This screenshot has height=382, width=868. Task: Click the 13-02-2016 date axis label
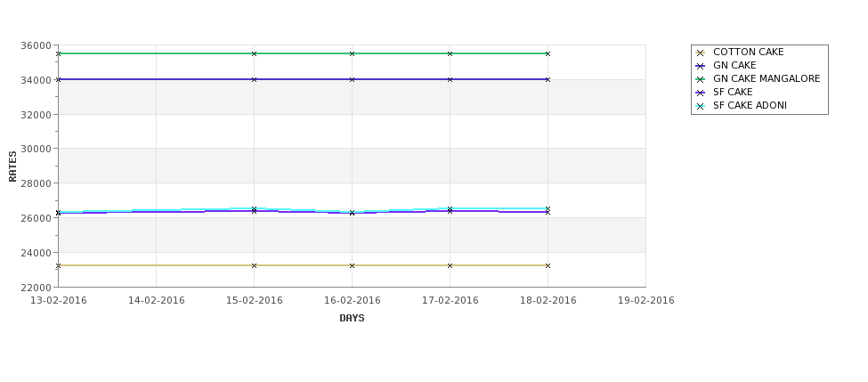click(x=59, y=301)
